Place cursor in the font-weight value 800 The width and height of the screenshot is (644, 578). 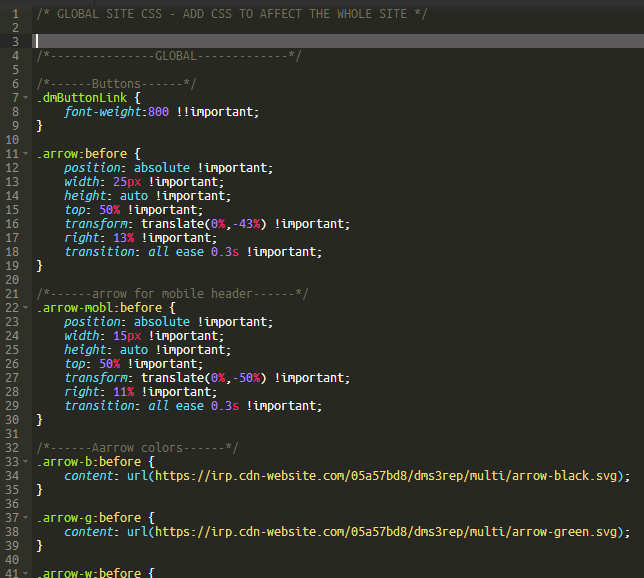pyautogui.click(x=158, y=112)
